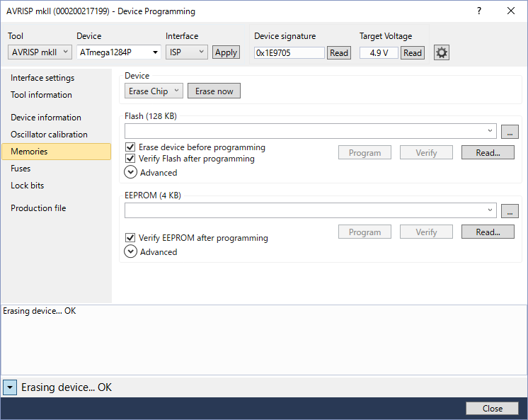Uncheck Erase device before programming
The width and height of the screenshot is (528, 420).
coord(130,147)
